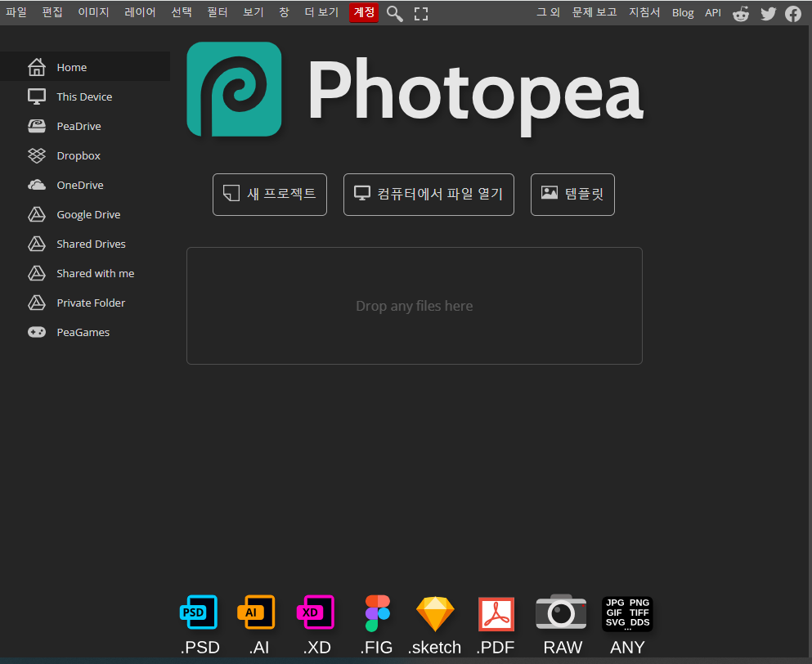Open the 선택 menu

(x=182, y=12)
